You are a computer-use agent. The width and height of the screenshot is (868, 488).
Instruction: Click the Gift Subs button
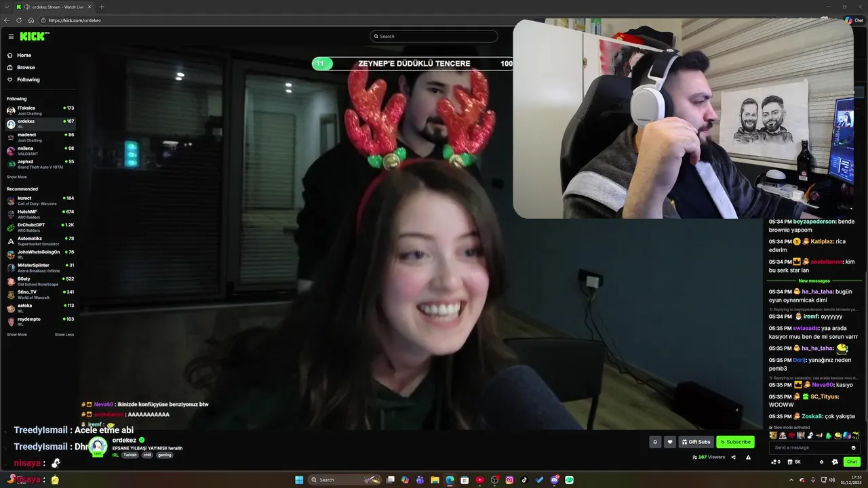(x=696, y=442)
